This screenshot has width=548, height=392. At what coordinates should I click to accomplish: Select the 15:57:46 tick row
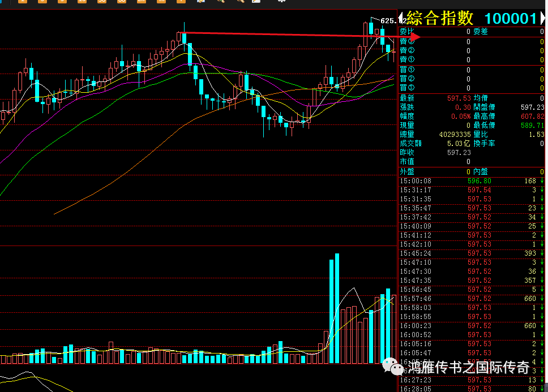click(472, 299)
